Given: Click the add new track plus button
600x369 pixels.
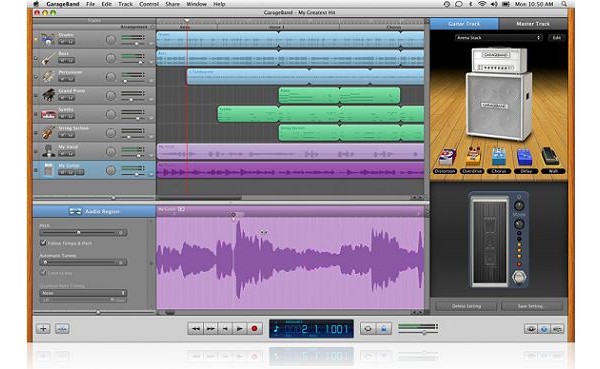Looking at the screenshot, I should point(43,329).
